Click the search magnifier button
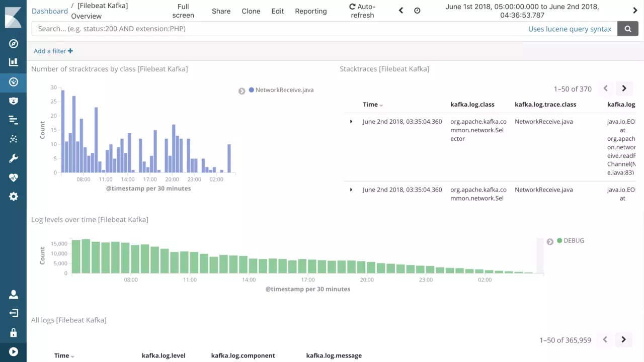This screenshot has height=362, width=644. click(x=628, y=29)
